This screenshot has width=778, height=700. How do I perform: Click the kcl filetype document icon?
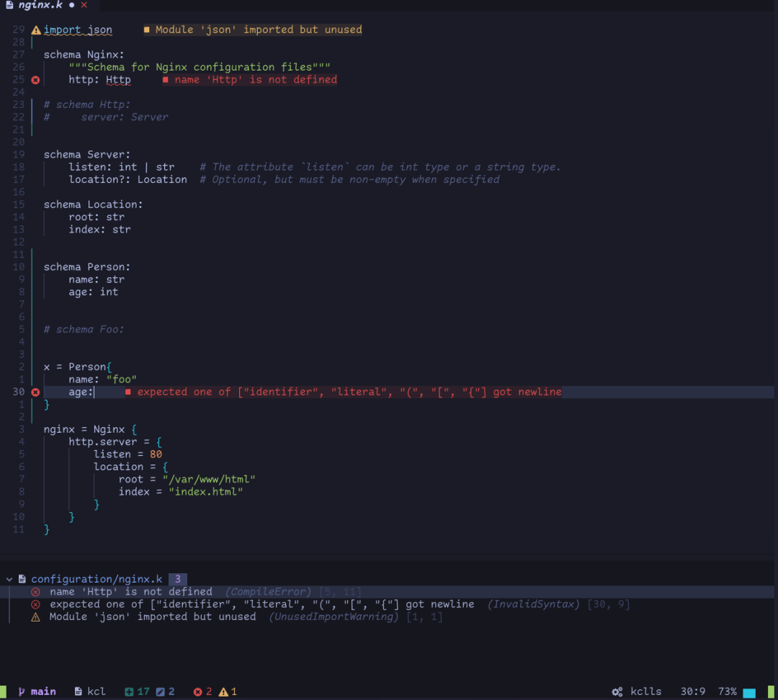click(x=79, y=691)
